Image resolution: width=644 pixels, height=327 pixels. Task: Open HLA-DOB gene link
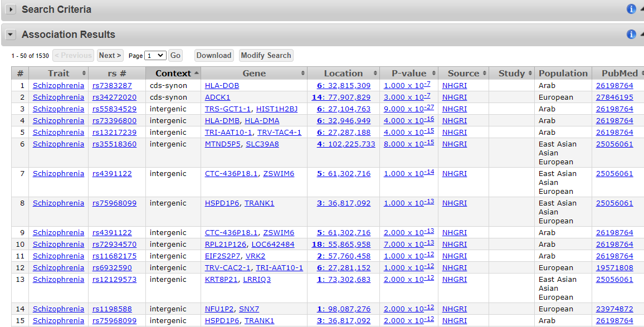(x=222, y=85)
